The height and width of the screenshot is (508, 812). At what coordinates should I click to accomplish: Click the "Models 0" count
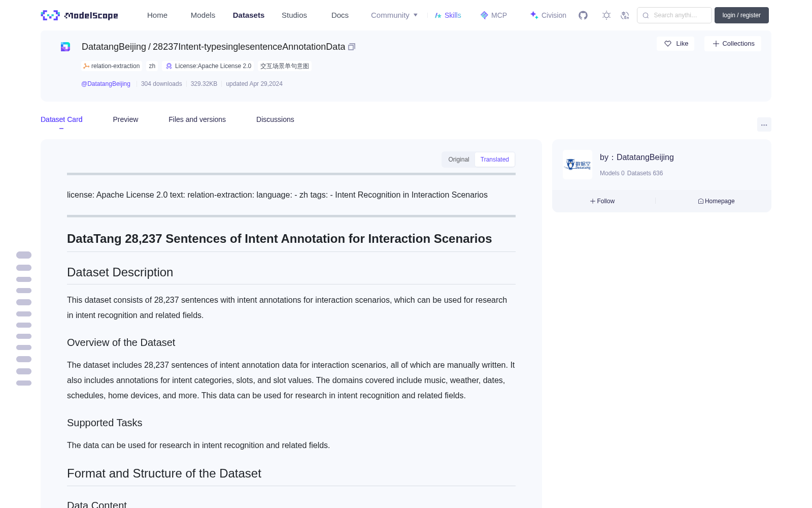612,173
